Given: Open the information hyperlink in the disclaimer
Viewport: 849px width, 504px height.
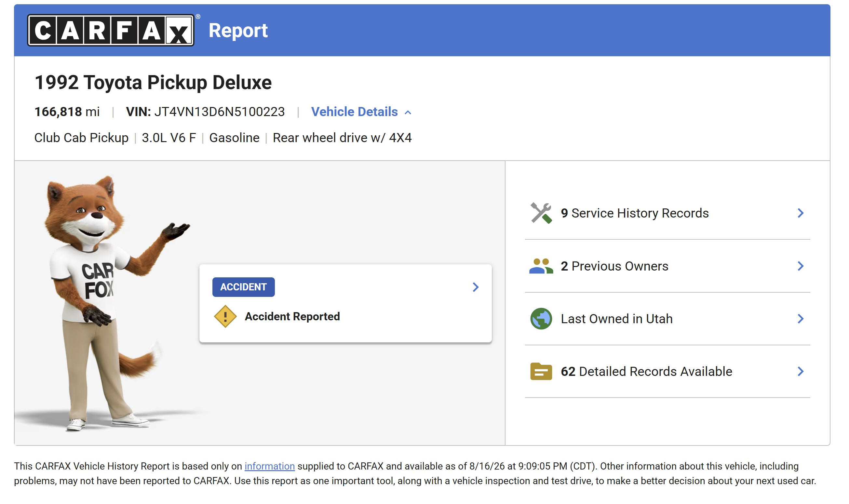Looking at the screenshot, I should coord(269,466).
